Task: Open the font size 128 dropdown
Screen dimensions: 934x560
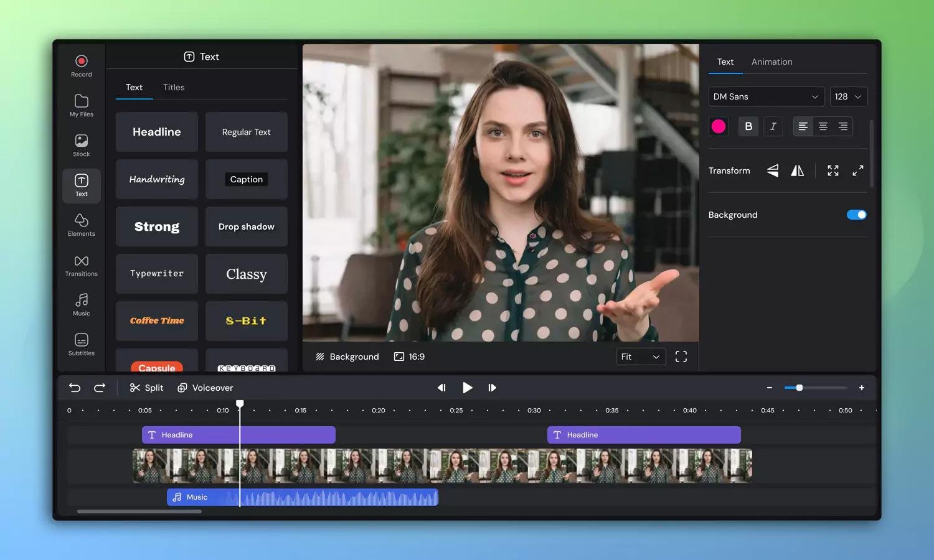Action: click(x=849, y=96)
